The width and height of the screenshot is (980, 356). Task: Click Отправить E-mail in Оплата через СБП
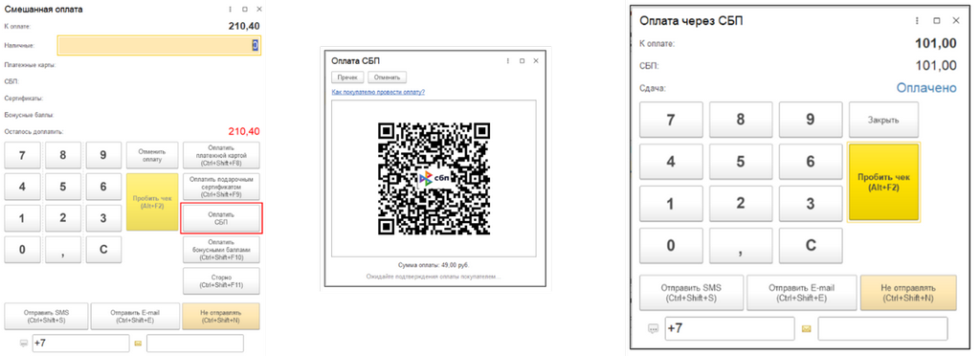(801, 292)
